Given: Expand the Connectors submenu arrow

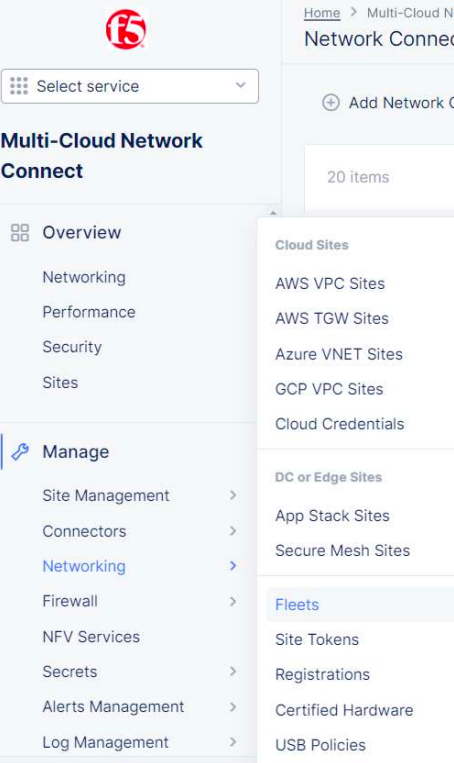Looking at the screenshot, I should click(x=233, y=531).
